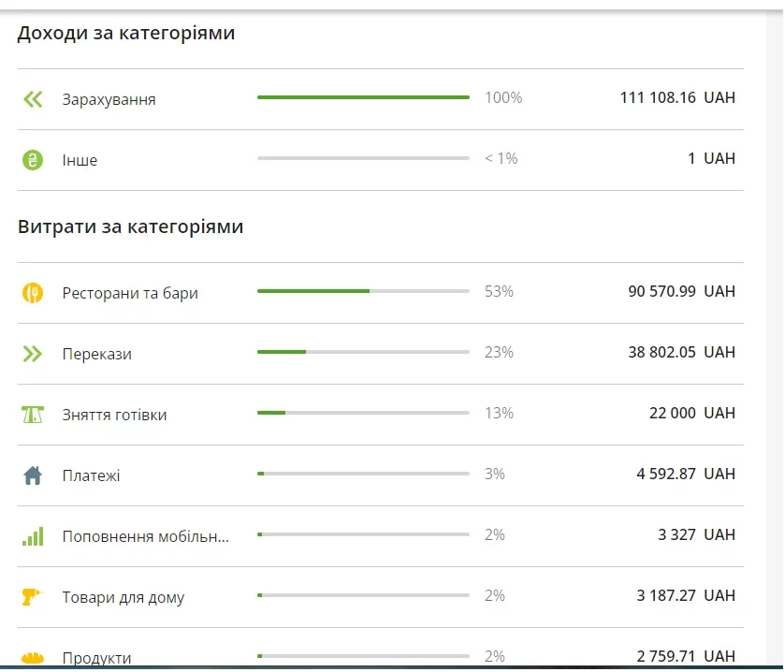784x672 pixels.
Task: Click the Зняття готівки cash icon
Action: 33,415
